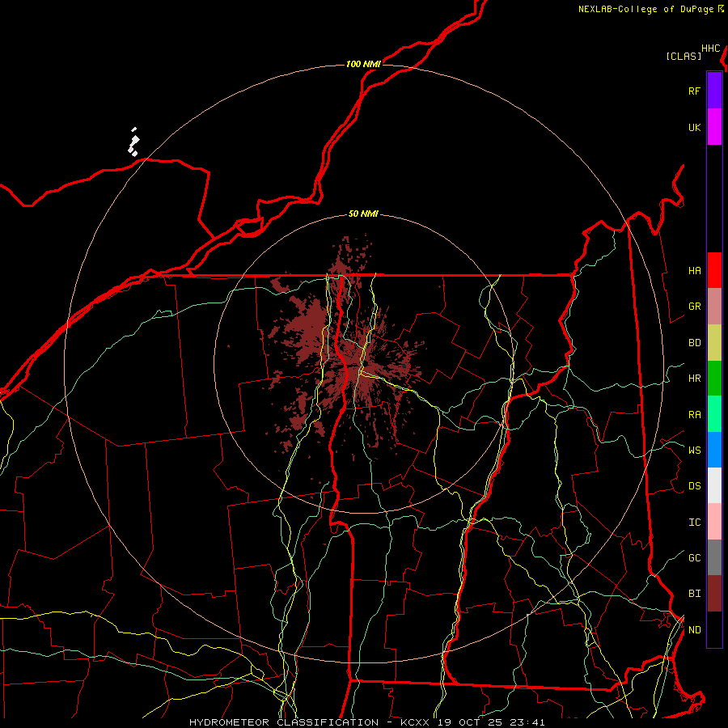Click the DS white legend swatch
Screen dimensions: 728x728
tap(714, 485)
